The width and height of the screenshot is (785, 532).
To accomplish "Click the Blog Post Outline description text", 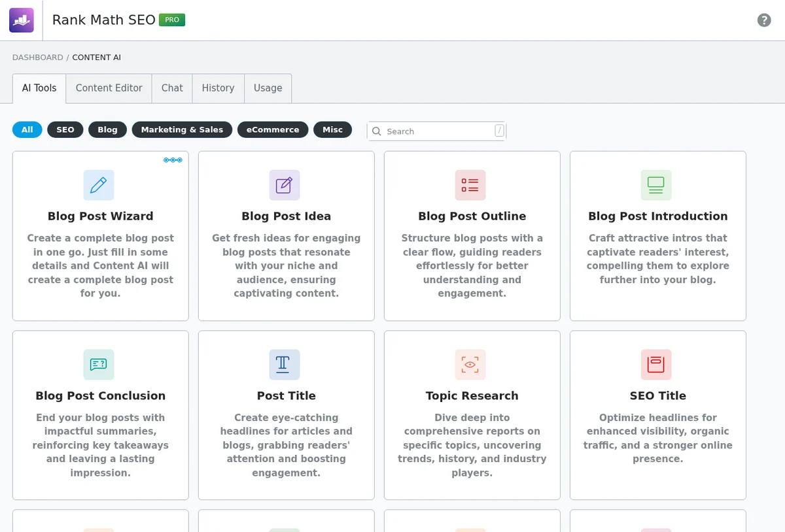I will tap(472, 266).
